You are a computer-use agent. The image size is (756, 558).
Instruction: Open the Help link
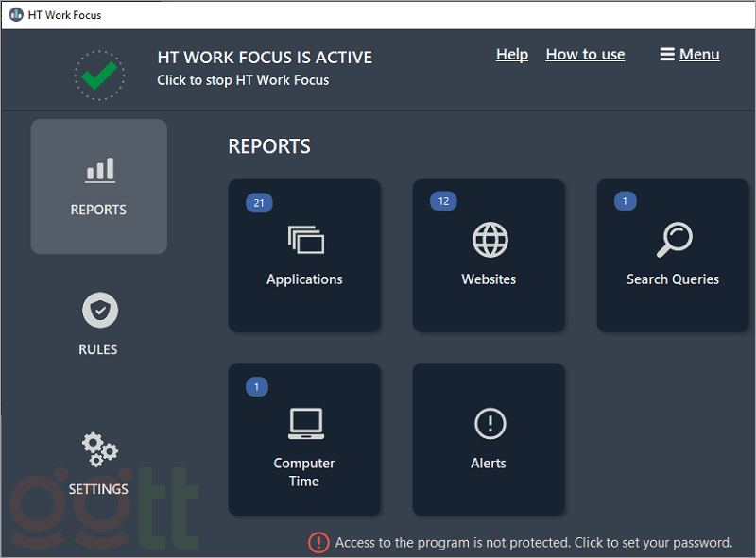511,55
